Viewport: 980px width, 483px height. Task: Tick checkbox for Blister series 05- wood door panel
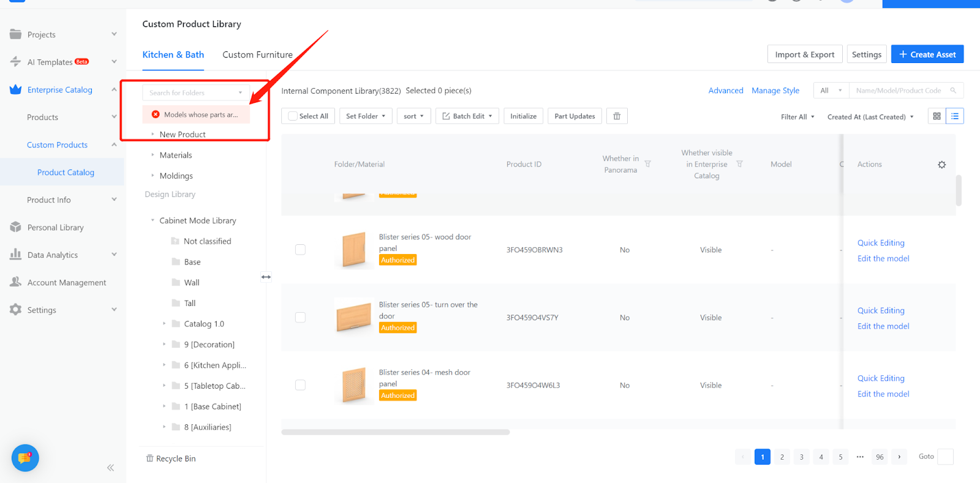point(300,250)
